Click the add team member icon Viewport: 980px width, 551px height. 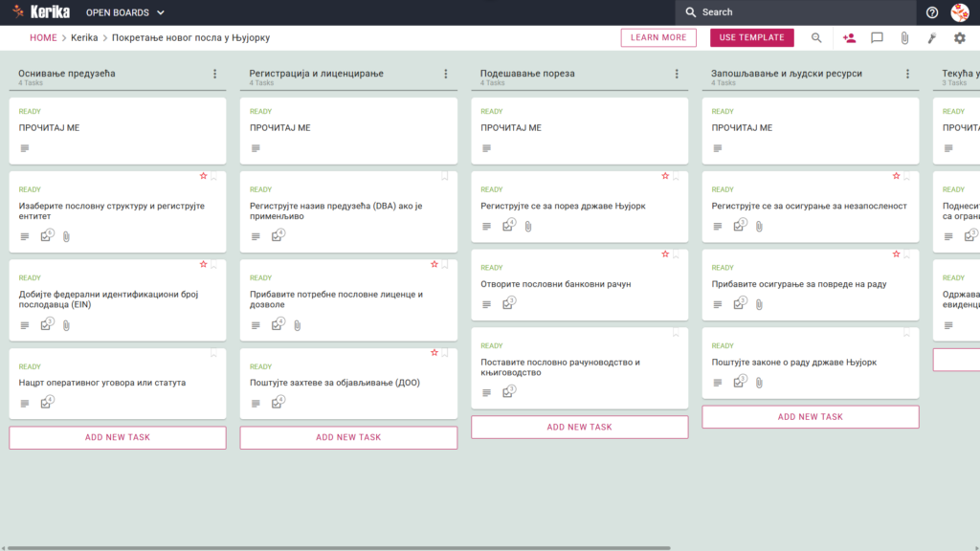coord(849,37)
